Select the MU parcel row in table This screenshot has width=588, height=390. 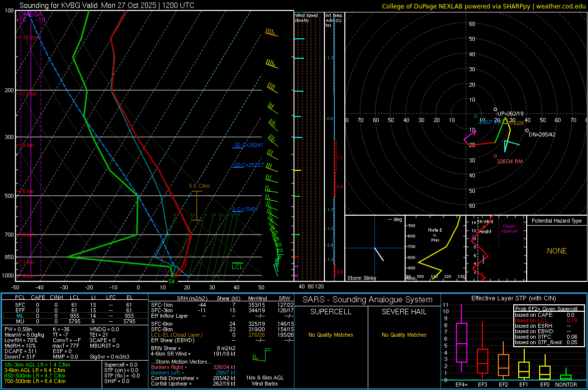tap(75, 321)
